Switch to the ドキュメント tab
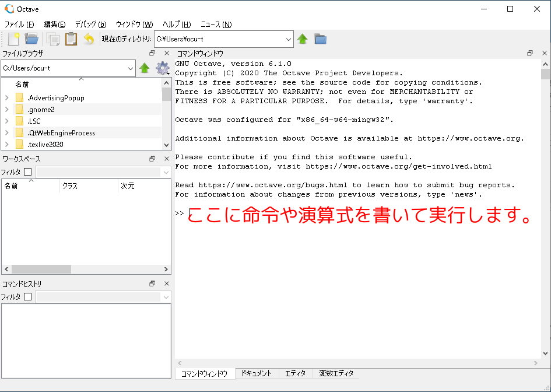Screen dimensions: 551x392 tap(257, 373)
